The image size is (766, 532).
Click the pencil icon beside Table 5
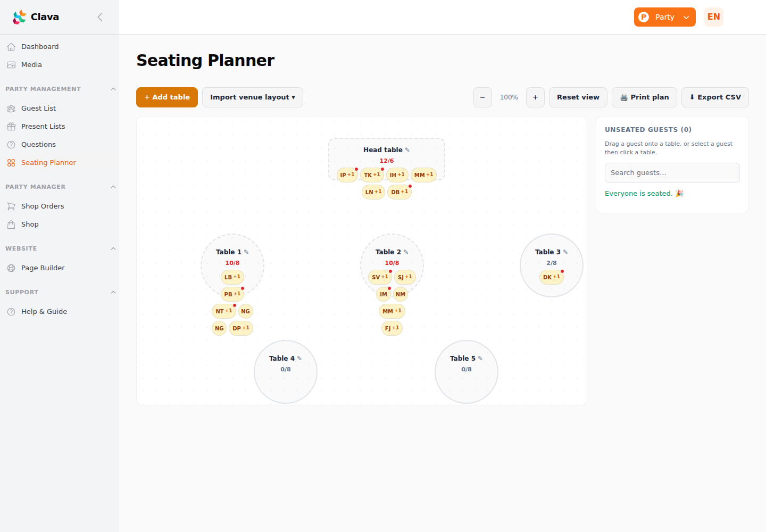coord(480,359)
